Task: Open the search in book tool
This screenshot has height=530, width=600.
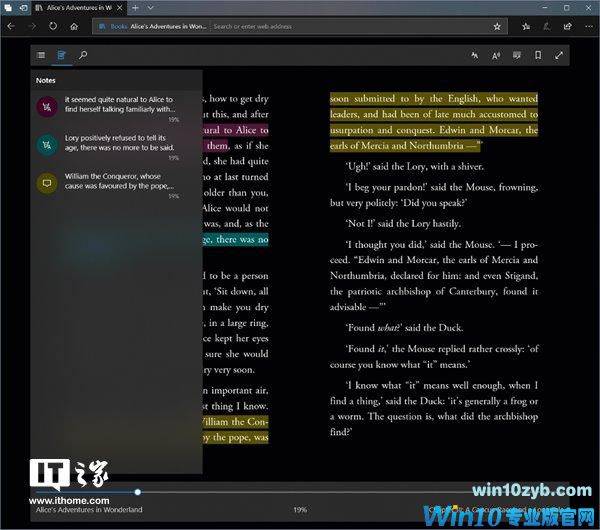Action: click(x=83, y=56)
